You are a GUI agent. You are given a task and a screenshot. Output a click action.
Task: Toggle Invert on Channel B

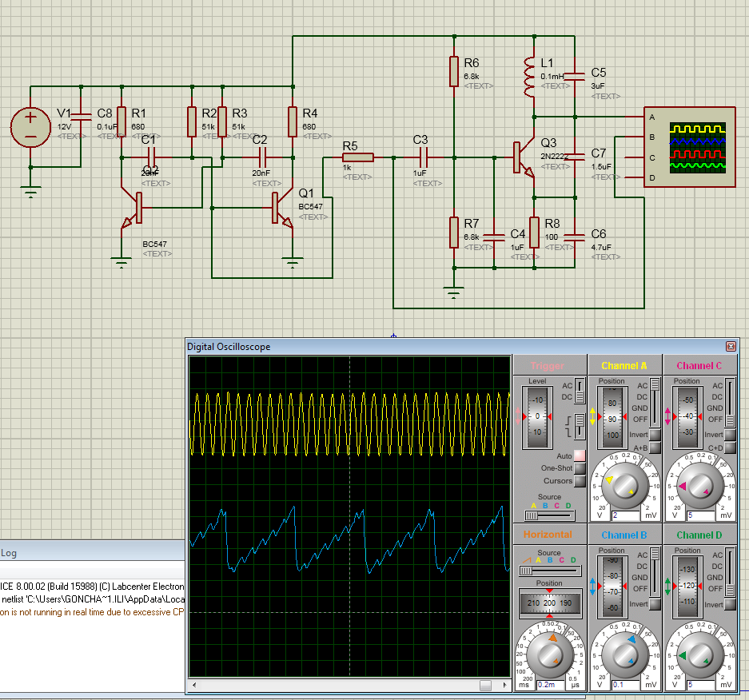click(x=655, y=604)
